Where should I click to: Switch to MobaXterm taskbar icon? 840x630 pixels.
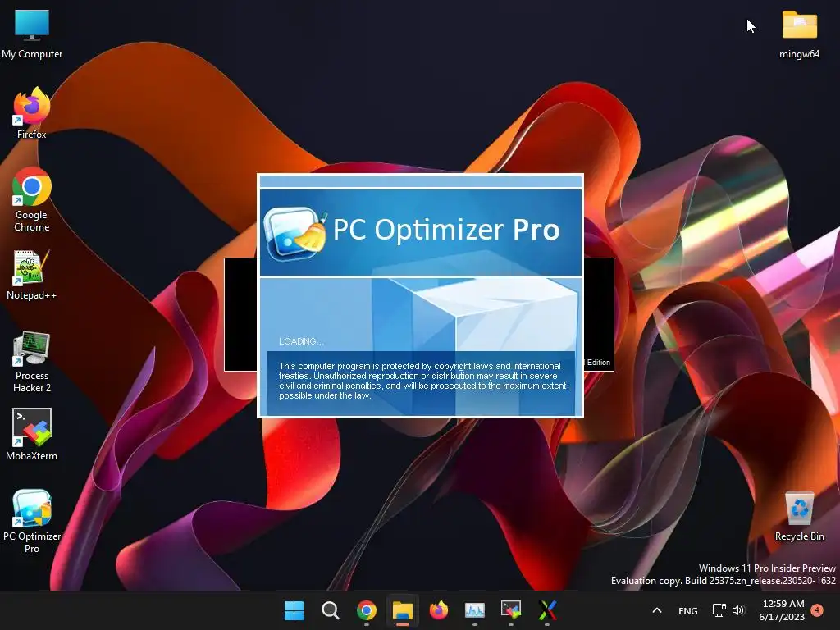click(x=510, y=610)
